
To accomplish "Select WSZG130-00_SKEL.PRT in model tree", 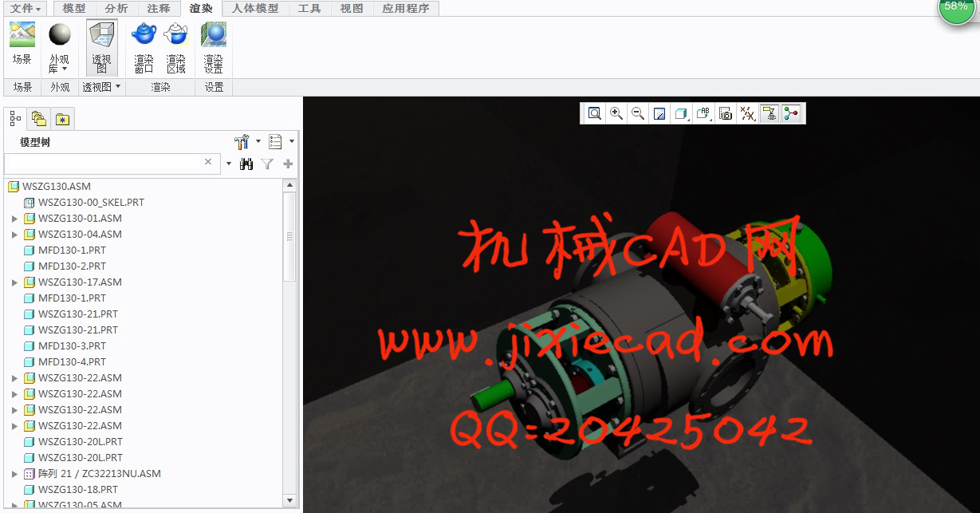I will pyautogui.click(x=91, y=203).
